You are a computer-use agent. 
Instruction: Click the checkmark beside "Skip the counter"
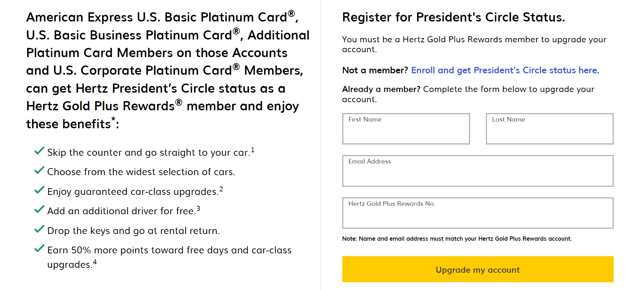pos(39,151)
